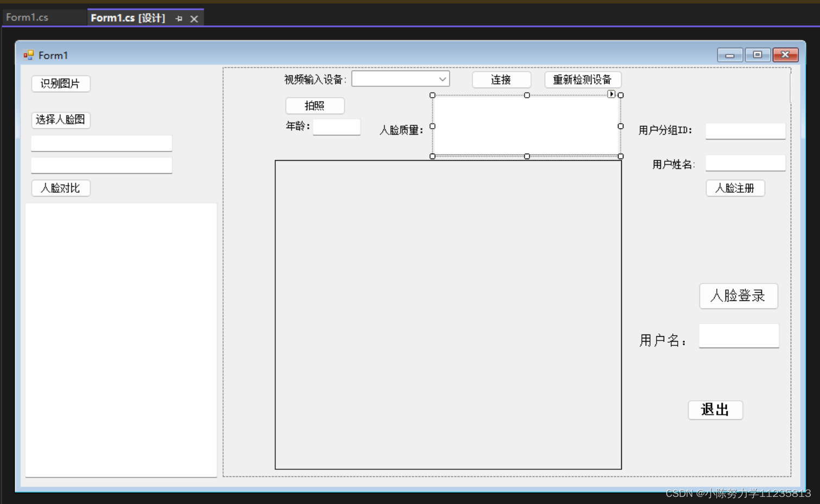Select the large white picture box under 人脸对比
Viewport: 820px width, 504px height.
click(121, 341)
